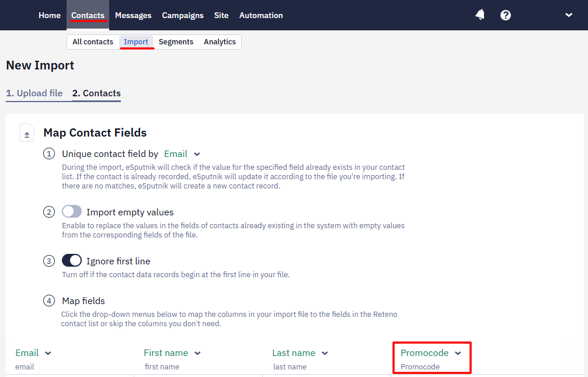Turn off the Ignore first line toggle
This screenshot has height=377, width=588.
(x=72, y=260)
